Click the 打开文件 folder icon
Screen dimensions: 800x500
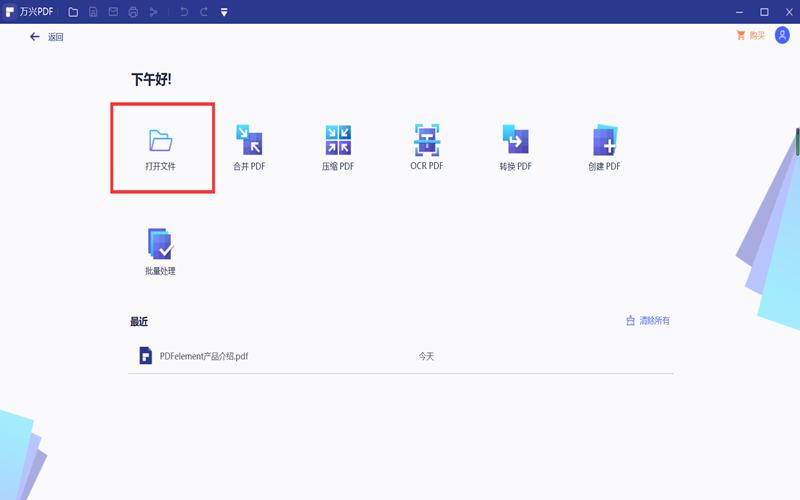(161, 140)
